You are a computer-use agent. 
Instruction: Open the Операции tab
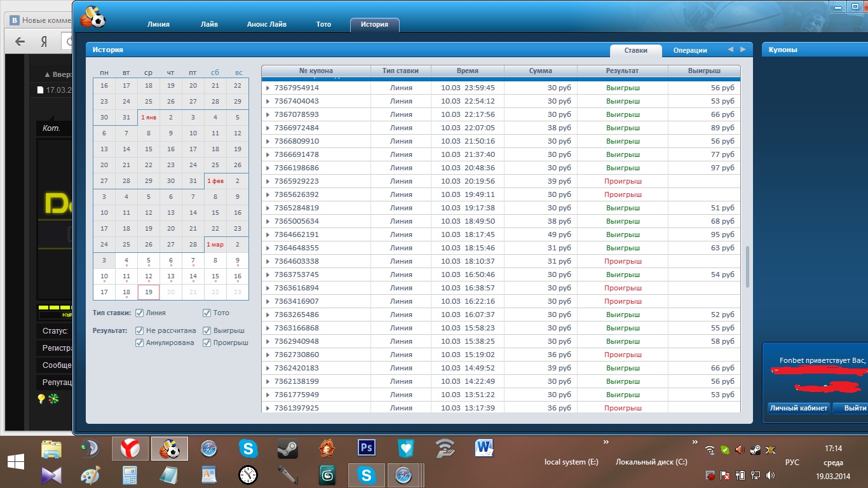point(690,50)
